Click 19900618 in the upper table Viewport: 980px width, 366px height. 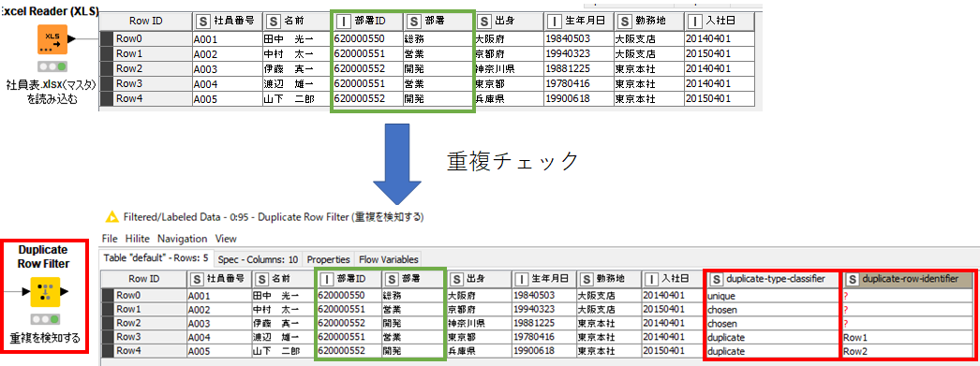click(579, 98)
